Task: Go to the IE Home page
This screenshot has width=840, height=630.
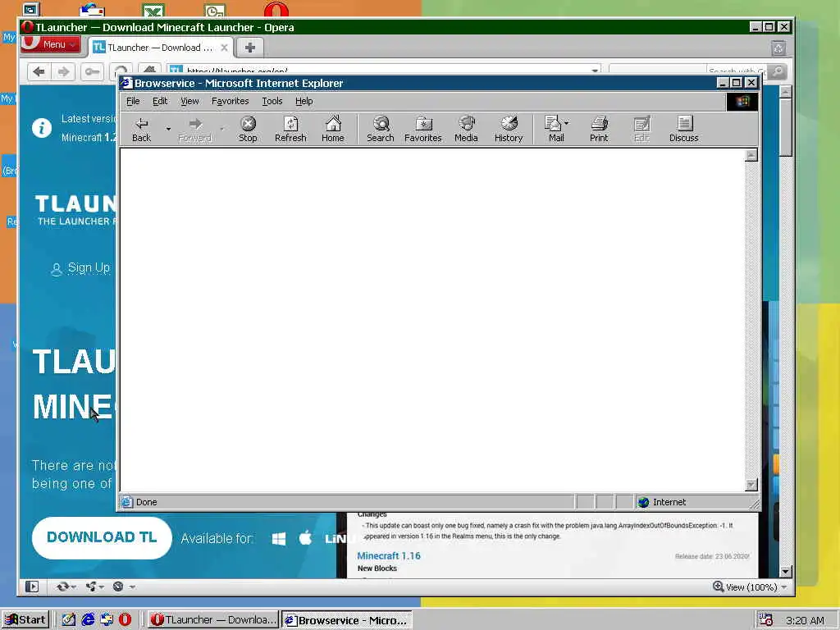Action: click(333, 129)
